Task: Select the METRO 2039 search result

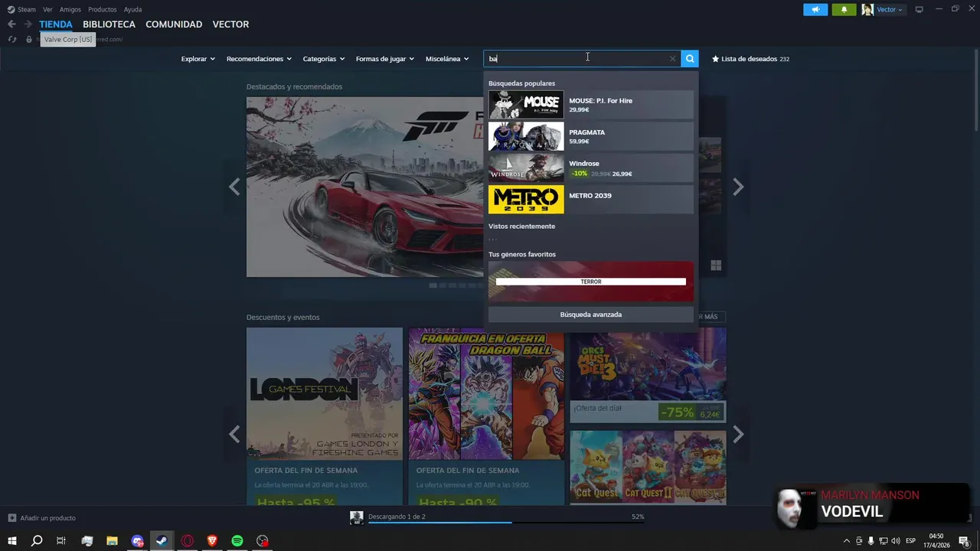Action: pyautogui.click(x=591, y=200)
